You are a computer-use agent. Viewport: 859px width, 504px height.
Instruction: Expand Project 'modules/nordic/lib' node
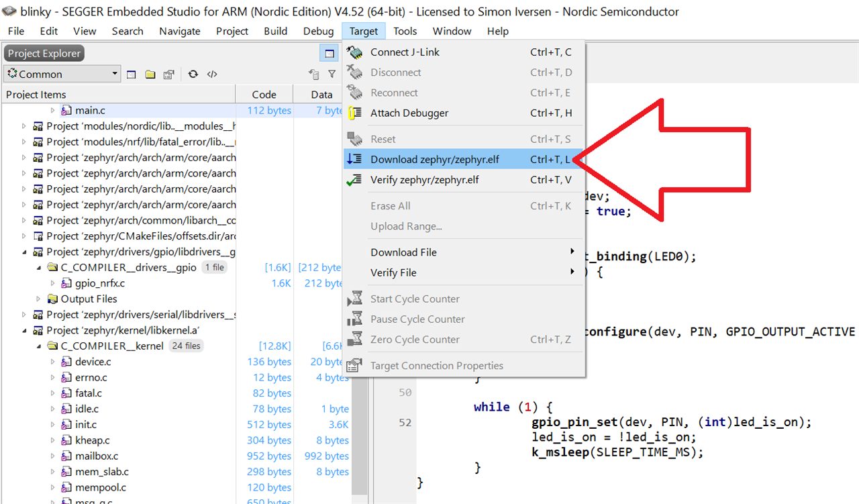click(24, 126)
